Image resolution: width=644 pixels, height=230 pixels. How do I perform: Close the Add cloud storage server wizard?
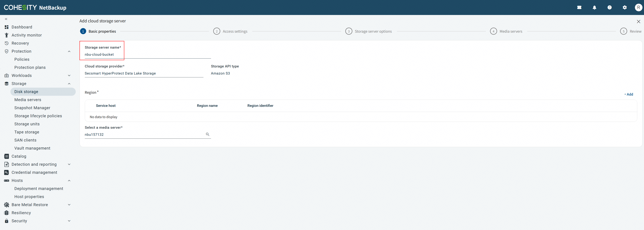(638, 22)
